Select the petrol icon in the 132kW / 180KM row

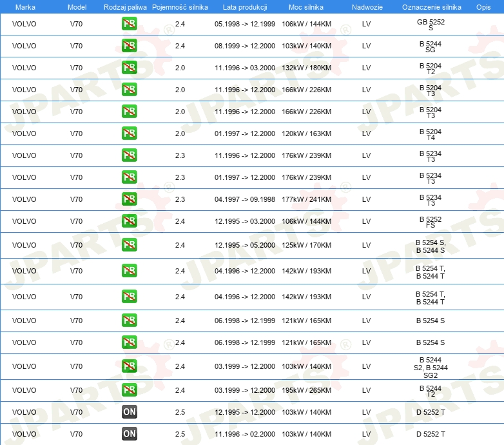[130, 68]
